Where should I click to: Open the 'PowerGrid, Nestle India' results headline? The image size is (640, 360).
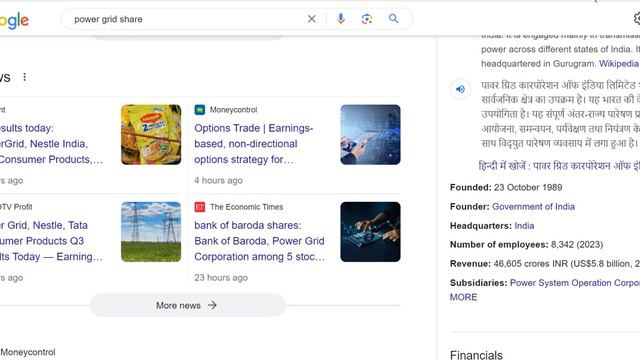51,144
